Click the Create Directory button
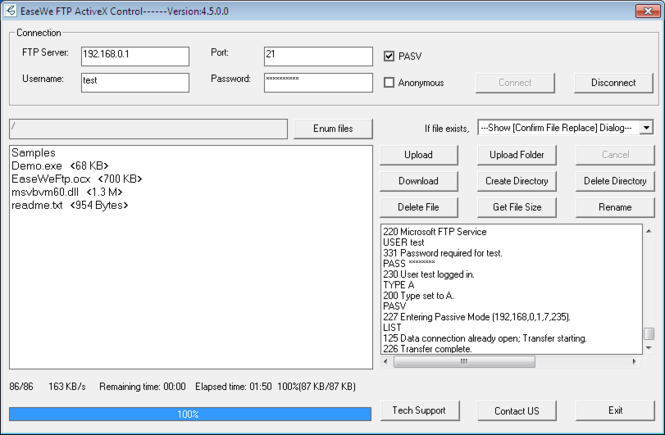The height and width of the screenshot is (435, 665). [517, 181]
